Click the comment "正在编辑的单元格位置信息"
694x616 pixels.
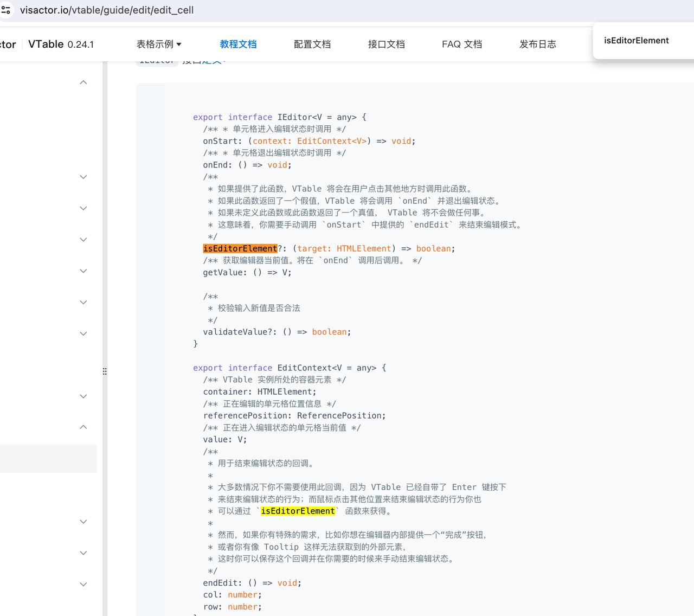(272, 403)
